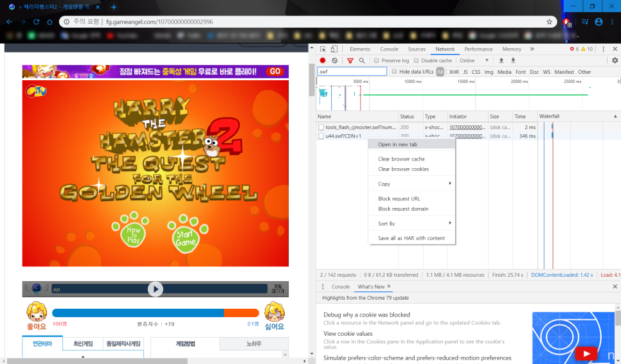Expand the Sort By submenu
This screenshot has width=621, height=364.
[411, 223]
